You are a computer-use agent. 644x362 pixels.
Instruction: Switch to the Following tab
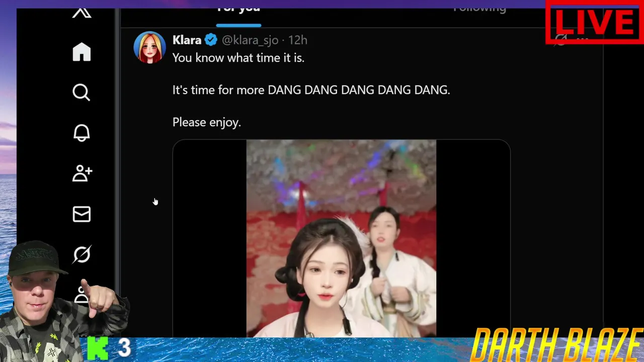479,9
